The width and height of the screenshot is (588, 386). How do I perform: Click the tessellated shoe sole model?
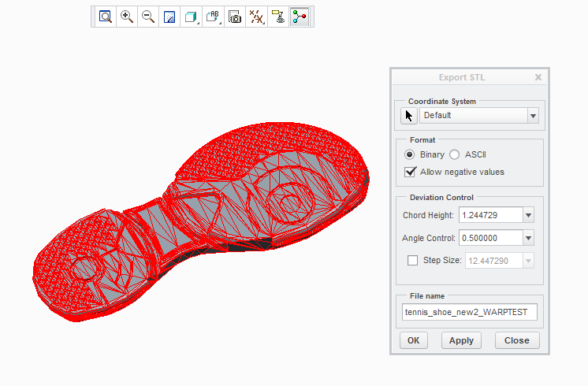201,221
